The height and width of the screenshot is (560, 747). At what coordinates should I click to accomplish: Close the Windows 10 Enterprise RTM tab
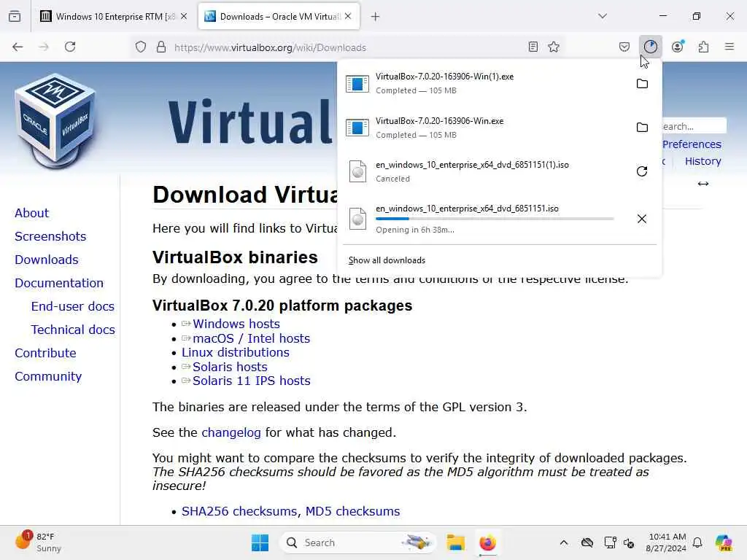pos(184,16)
